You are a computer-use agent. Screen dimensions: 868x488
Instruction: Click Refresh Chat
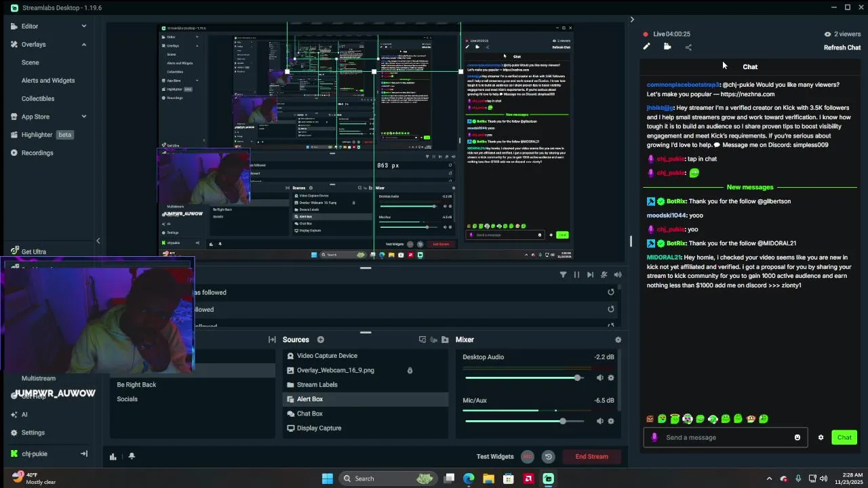click(x=842, y=47)
